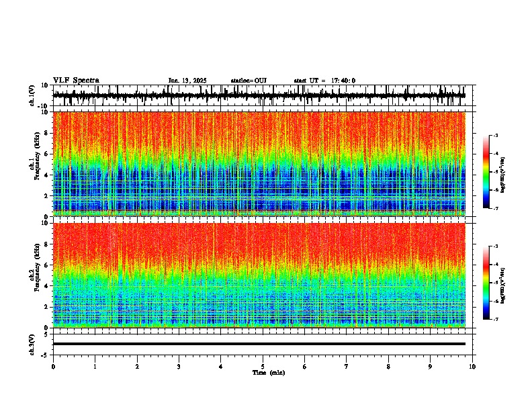Screen dimensions: 532x411
Task: Click time axis tick label "7"
Action: click(x=347, y=367)
